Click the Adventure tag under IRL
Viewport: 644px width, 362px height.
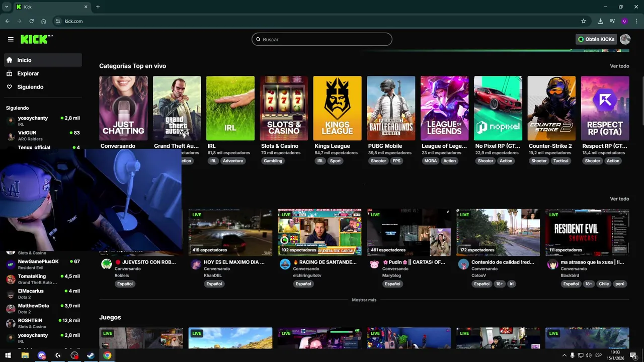(233, 161)
